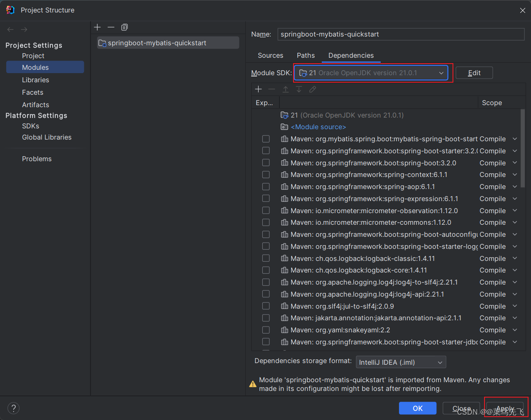Click module folder icon of springboot-mybatis-quickstart
531x420 pixels.
point(102,43)
